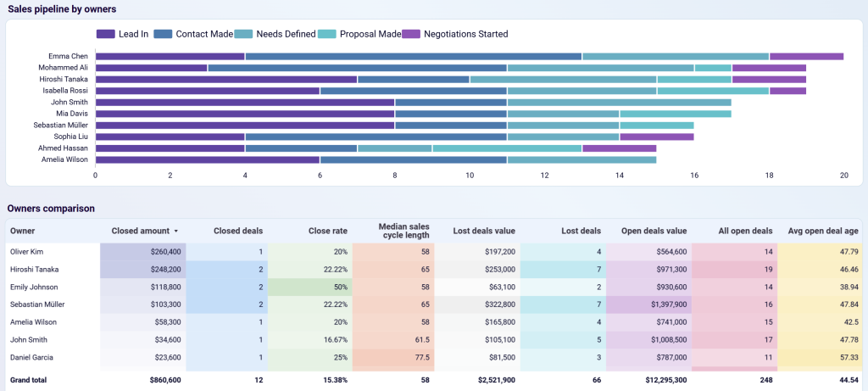868x391 pixels.
Task: Select the Oliver Kim row in the table
Action: [25, 252]
